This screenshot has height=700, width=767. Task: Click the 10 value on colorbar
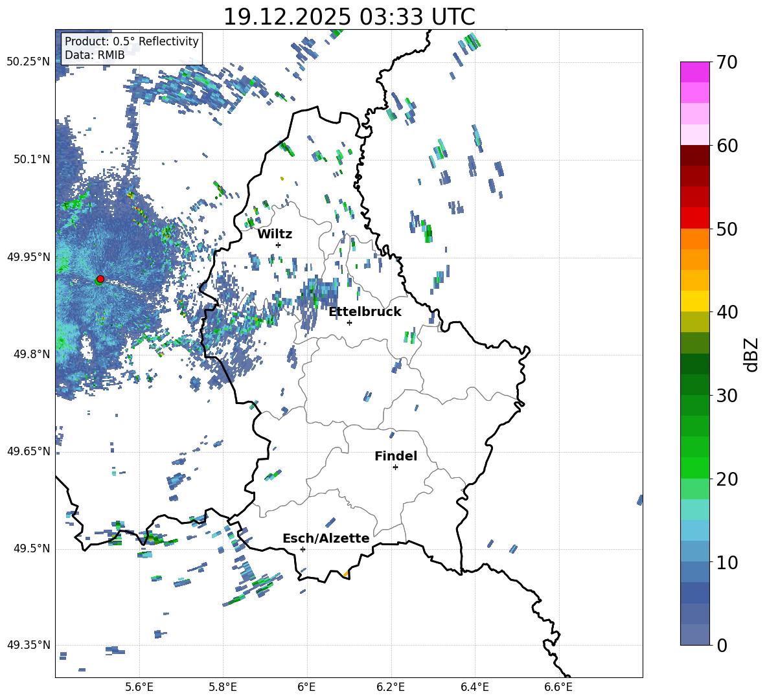click(727, 562)
